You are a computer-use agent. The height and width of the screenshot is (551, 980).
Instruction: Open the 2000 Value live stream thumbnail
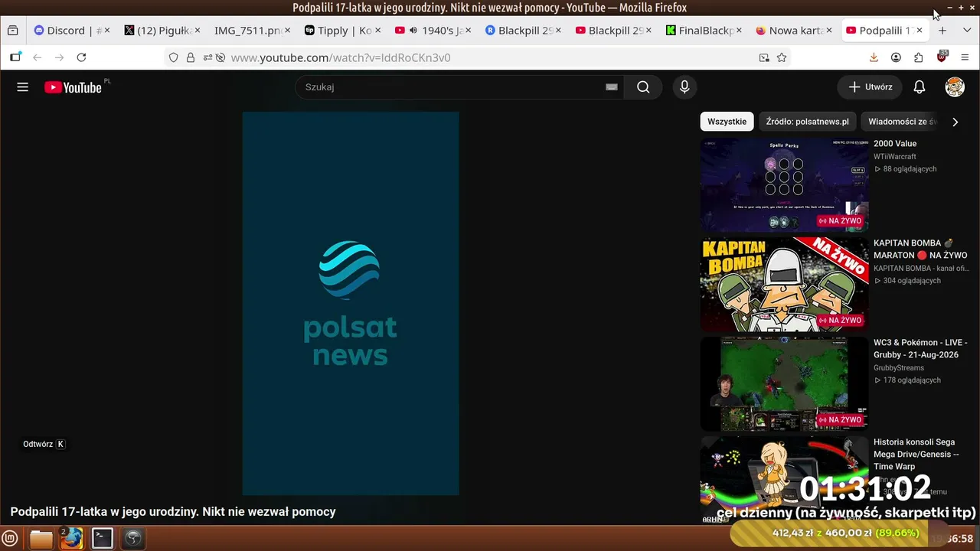coord(784,185)
